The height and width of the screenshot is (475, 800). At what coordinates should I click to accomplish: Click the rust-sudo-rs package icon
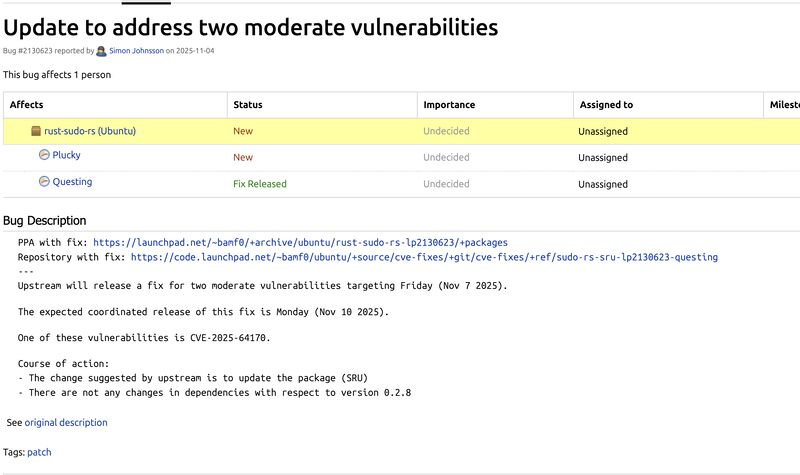[36, 131]
